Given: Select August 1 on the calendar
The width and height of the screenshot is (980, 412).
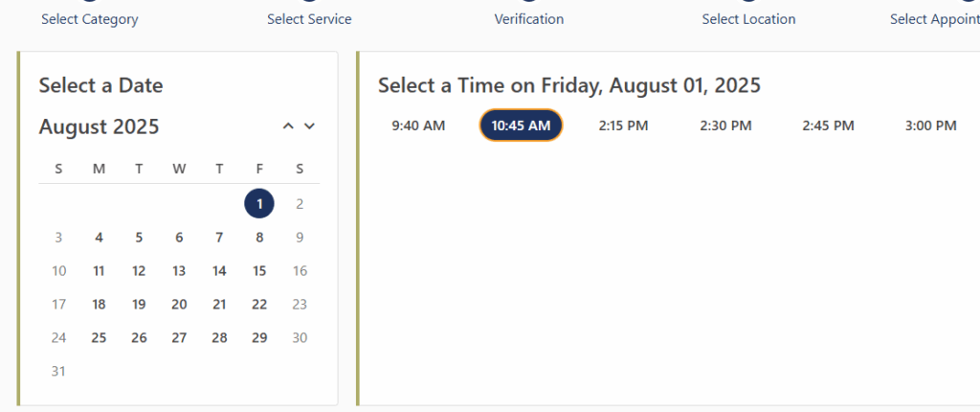Looking at the screenshot, I should [x=259, y=203].
